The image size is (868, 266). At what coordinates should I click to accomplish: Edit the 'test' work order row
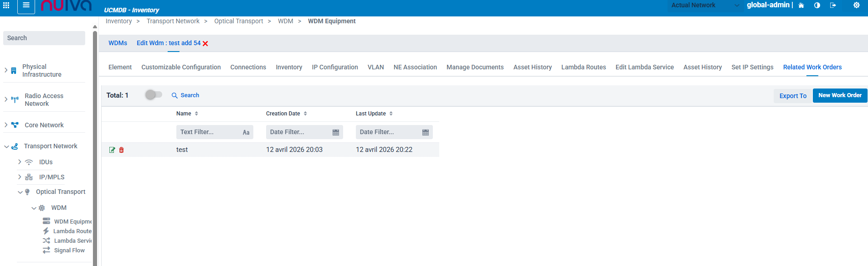(112, 150)
